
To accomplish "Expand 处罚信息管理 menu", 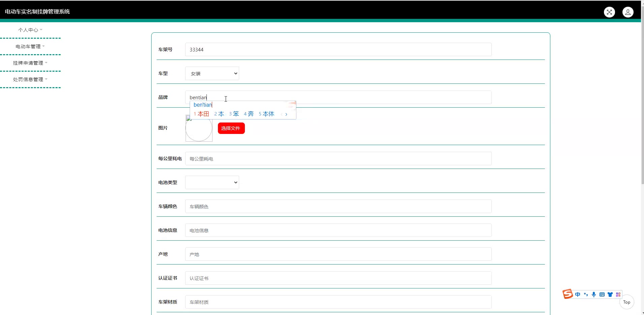I will coord(30,79).
